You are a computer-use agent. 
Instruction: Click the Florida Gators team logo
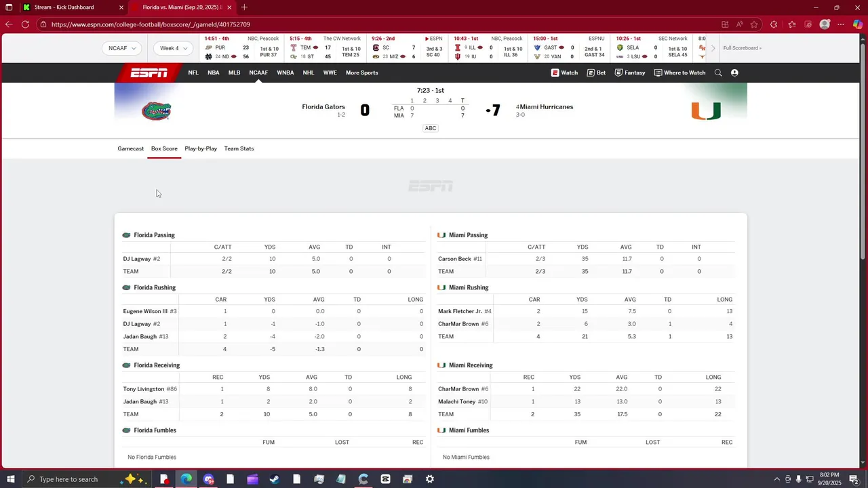[x=156, y=111]
